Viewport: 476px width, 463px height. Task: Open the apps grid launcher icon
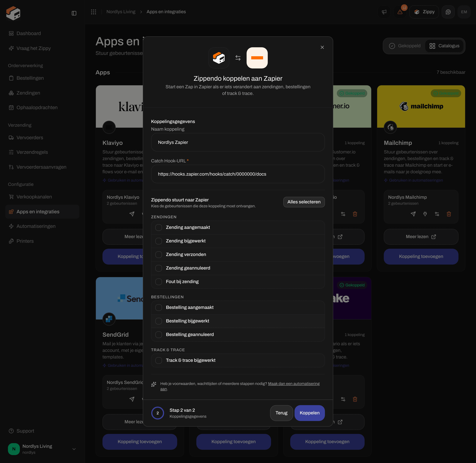pyautogui.click(x=94, y=12)
